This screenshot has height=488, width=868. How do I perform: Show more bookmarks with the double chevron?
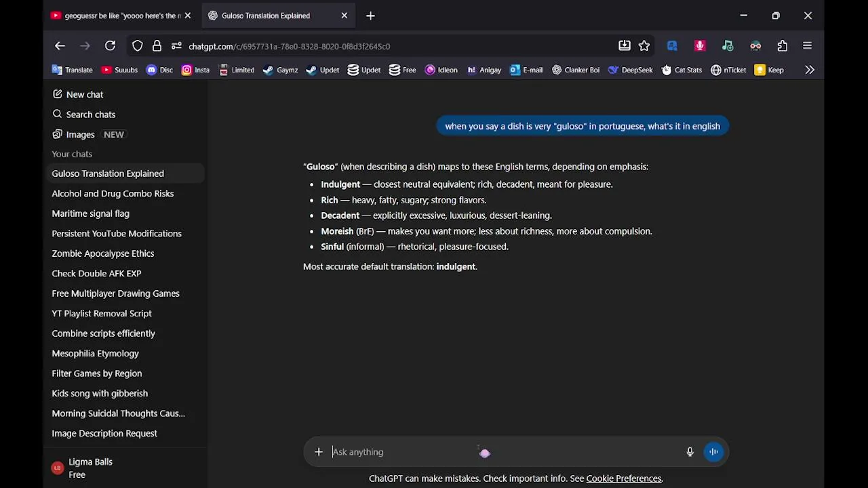pos(810,70)
